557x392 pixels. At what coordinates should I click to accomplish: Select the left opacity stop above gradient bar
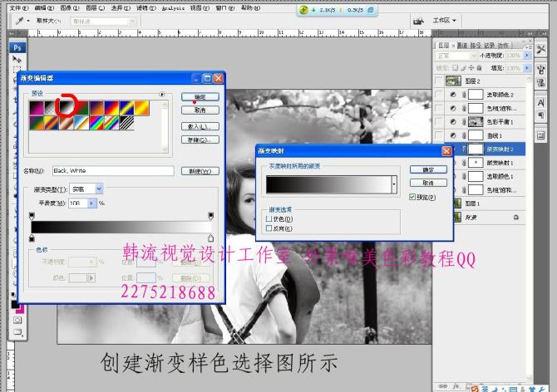[32, 216]
